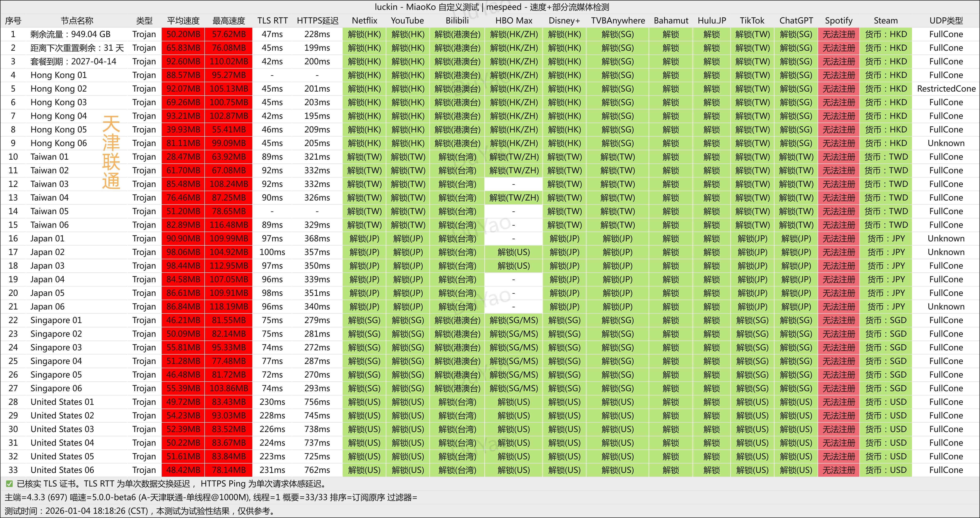Click the 平均速度 column header
Viewport: 980px width, 518px height.
pos(183,21)
